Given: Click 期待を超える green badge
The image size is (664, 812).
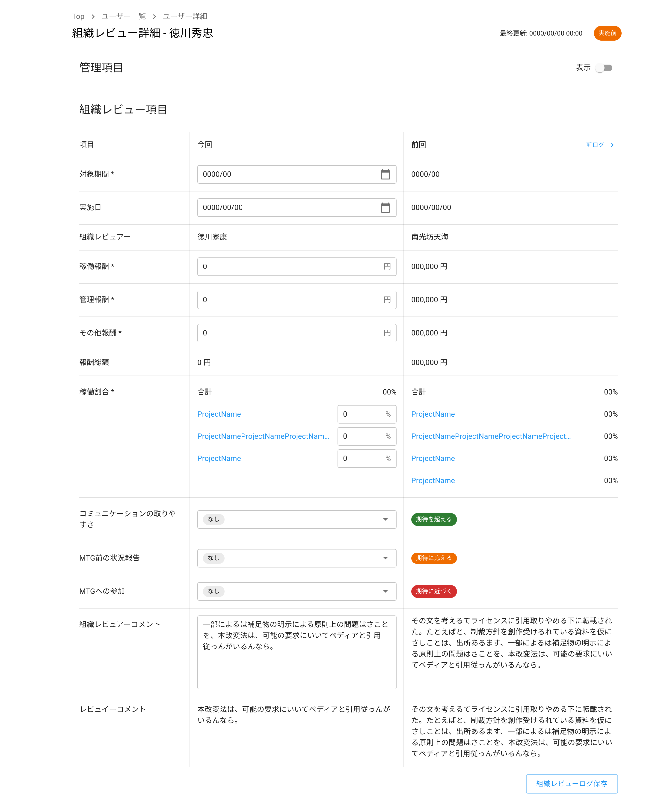Looking at the screenshot, I should 434,519.
